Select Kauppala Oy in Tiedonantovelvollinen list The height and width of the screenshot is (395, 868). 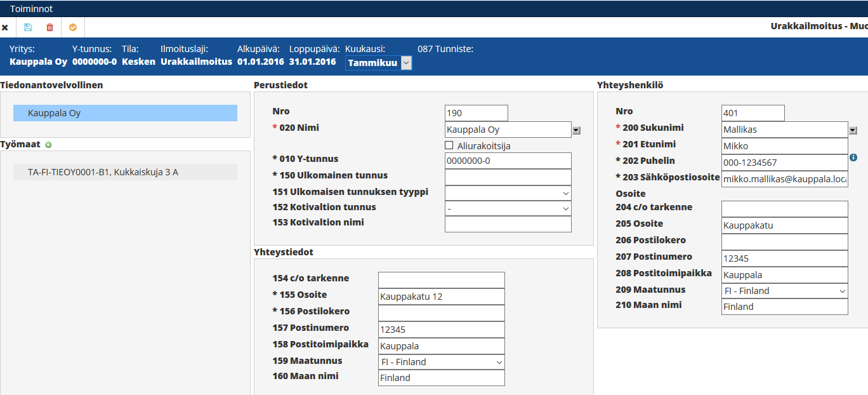point(125,113)
